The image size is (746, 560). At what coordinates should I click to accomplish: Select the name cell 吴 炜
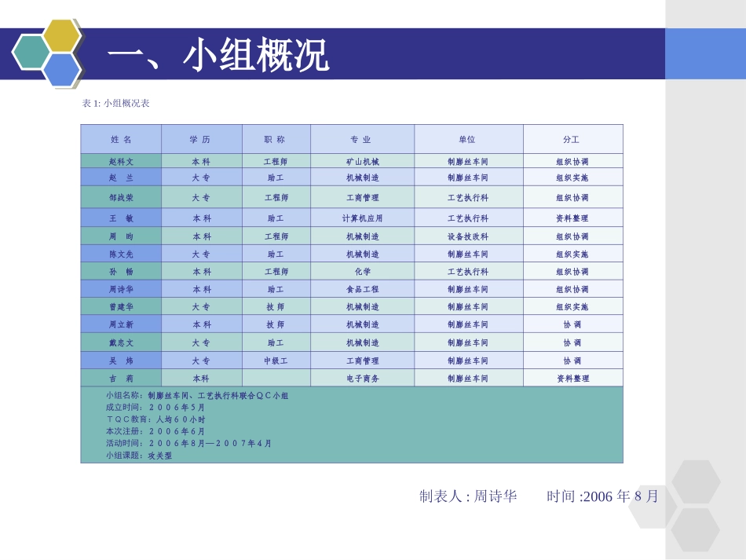coord(121,361)
